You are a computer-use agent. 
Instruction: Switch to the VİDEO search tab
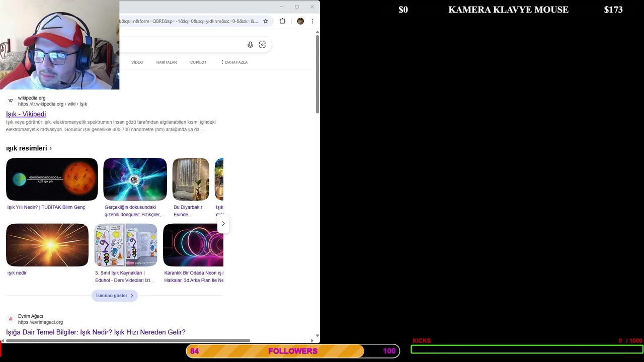[137, 62]
